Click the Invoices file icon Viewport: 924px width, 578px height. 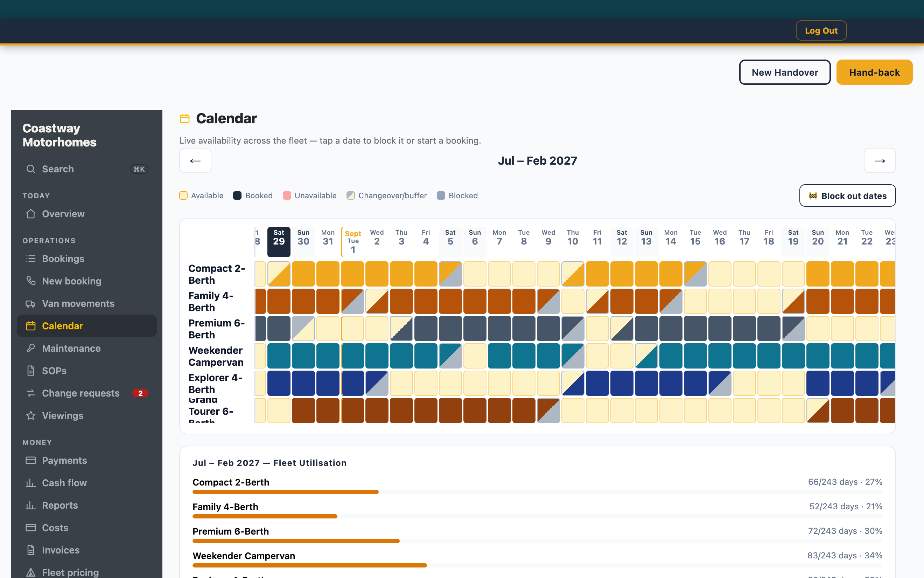31,550
